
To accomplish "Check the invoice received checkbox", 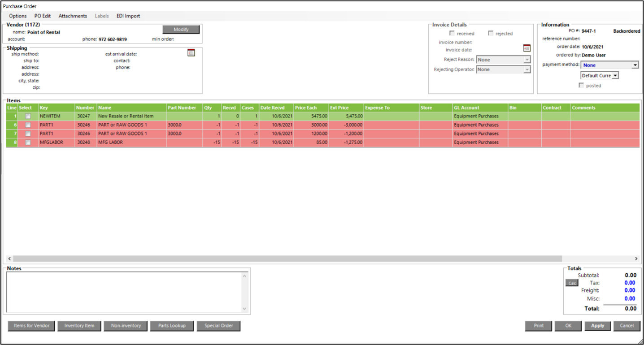I will 452,34.
